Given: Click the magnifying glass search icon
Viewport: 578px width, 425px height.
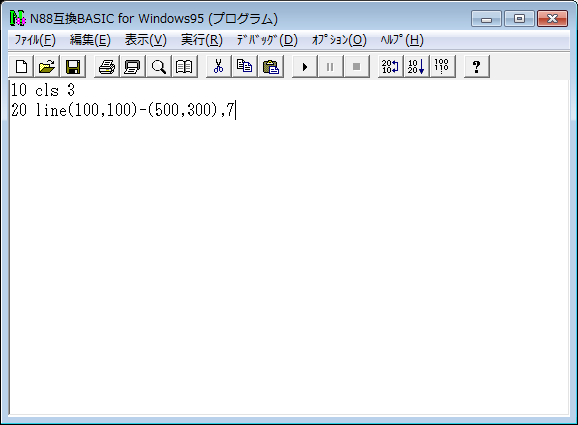Looking at the screenshot, I should (159, 67).
